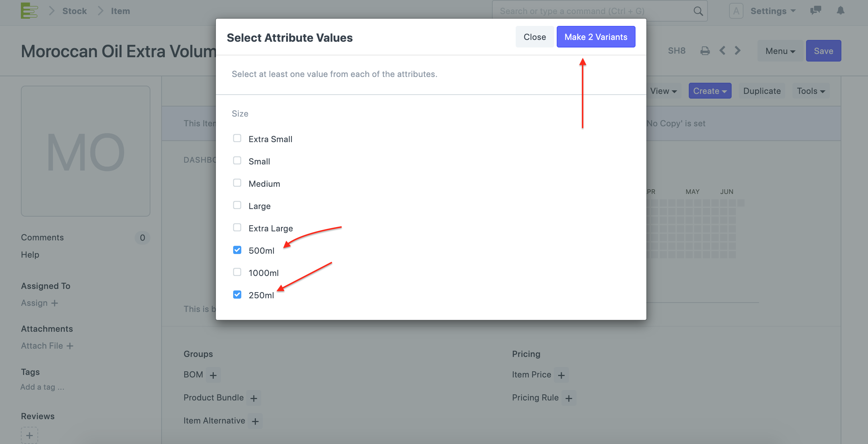Screen dimensions: 868x444
Task: Click the print icon beside SH8
Action: coord(705,51)
